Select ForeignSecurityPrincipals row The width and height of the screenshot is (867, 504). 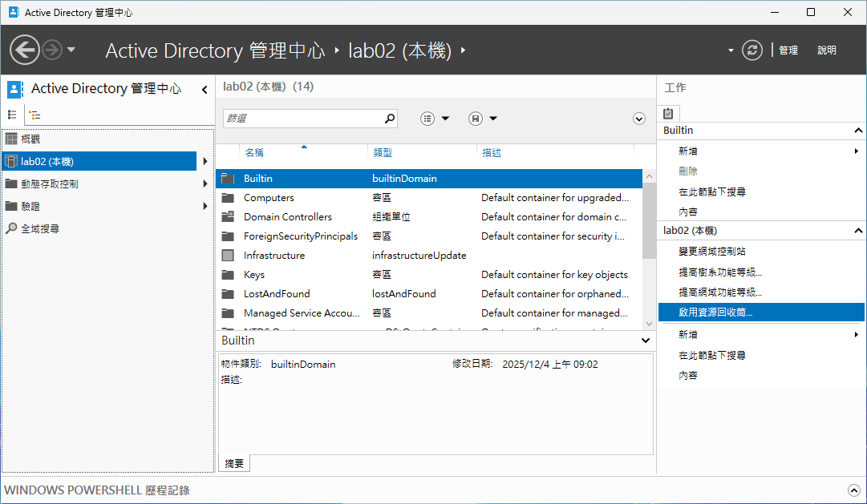(429, 236)
